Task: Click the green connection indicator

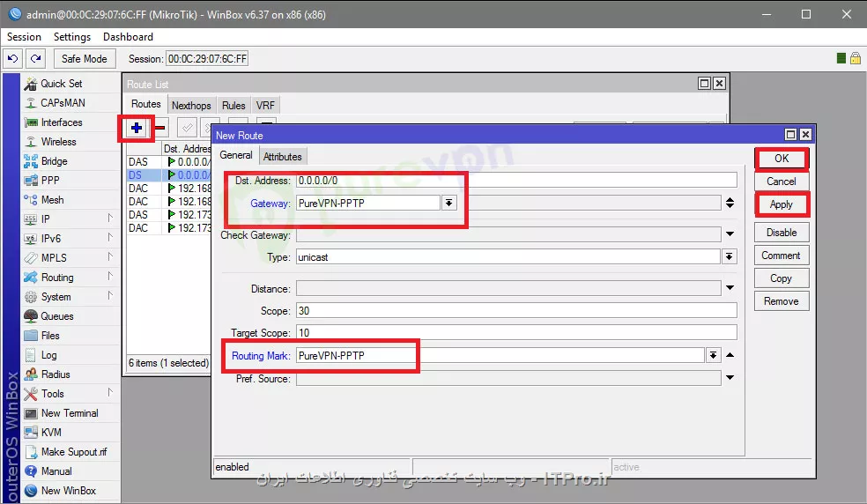Action: [841, 58]
